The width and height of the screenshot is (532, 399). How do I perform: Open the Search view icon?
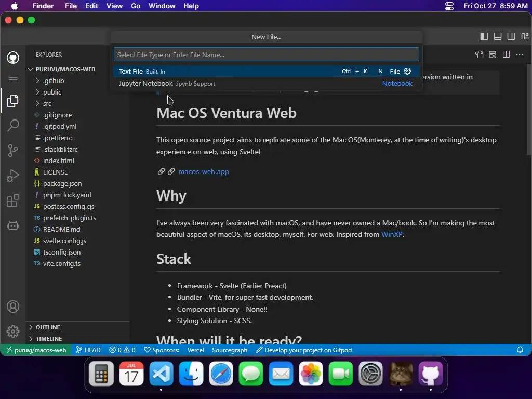coord(13,126)
